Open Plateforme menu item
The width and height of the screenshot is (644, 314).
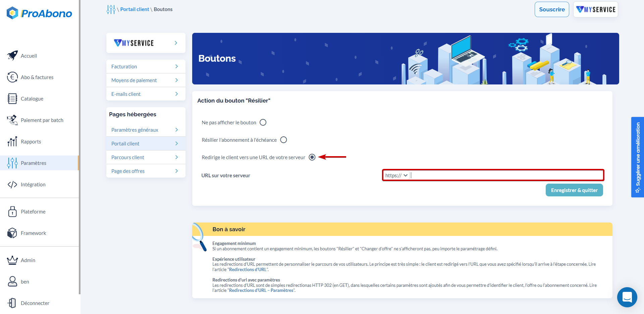pyautogui.click(x=33, y=211)
